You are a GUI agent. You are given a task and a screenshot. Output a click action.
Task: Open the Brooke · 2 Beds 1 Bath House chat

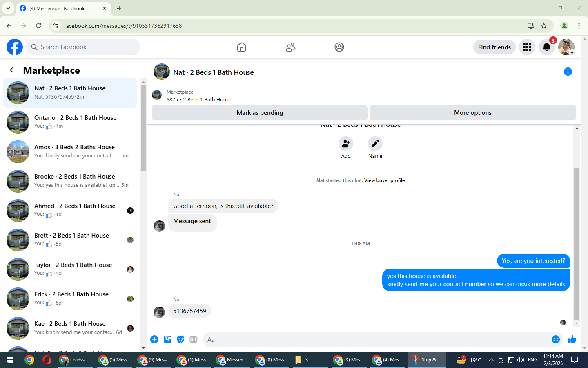click(70, 181)
